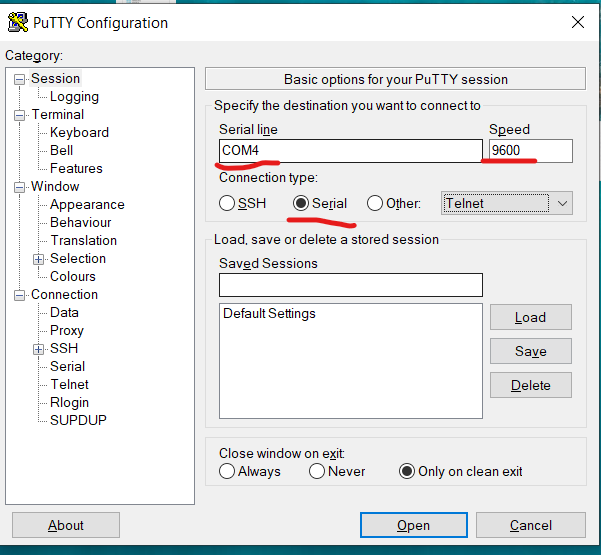
Task: Go to the Serial settings category
Action: pos(67,366)
